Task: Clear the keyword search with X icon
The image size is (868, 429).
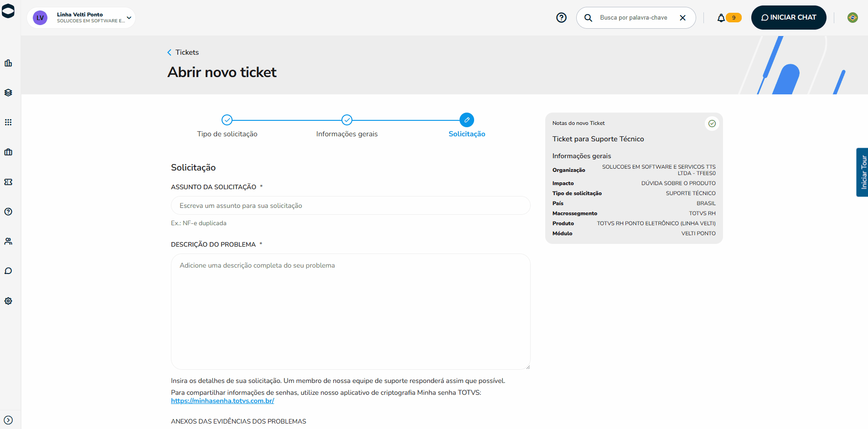Action: click(683, 18)
